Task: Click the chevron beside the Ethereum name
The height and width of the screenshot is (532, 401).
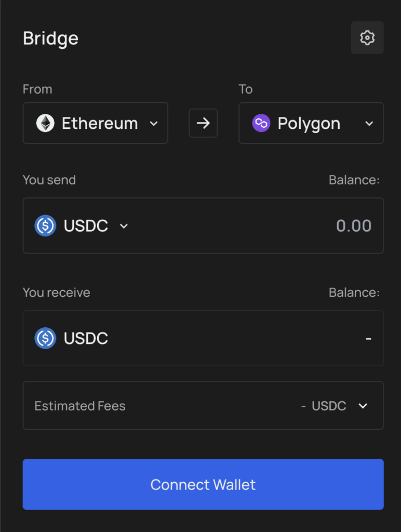Action: (x=154, y=124)
